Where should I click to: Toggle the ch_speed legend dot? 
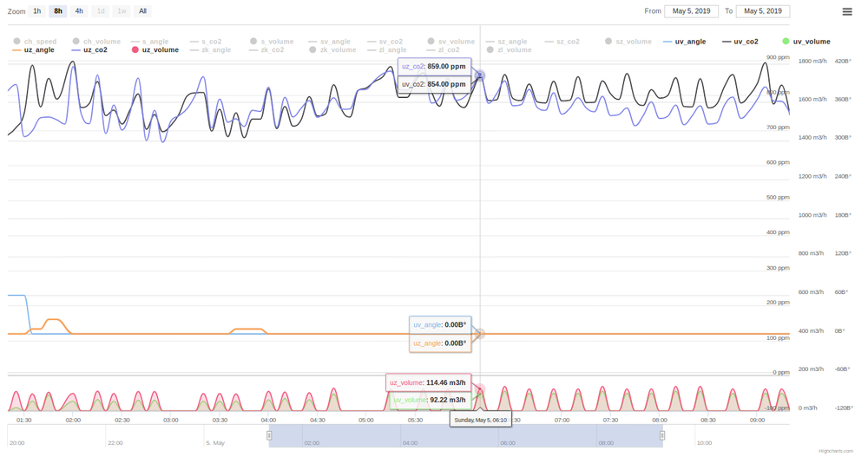(16, 41)
